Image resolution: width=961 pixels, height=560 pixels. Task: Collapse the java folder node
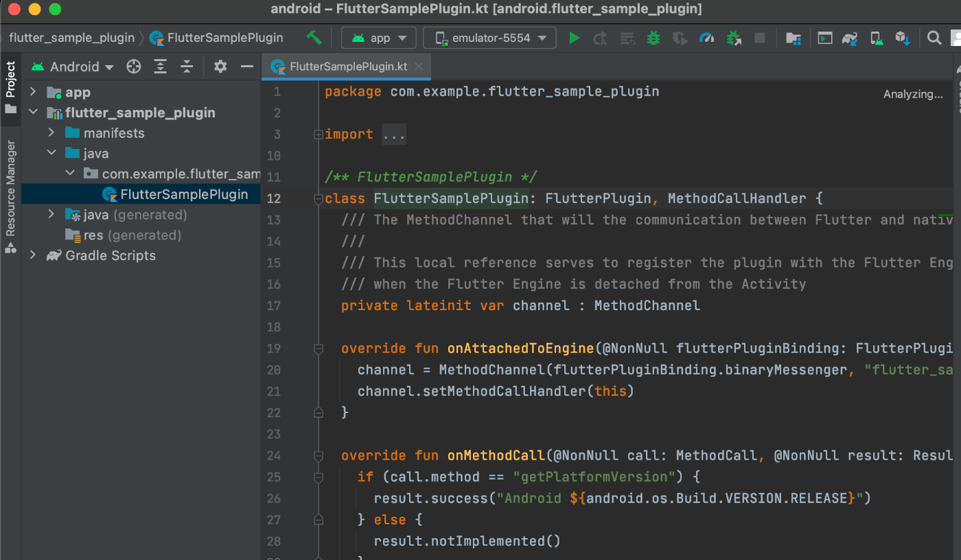pos(51,153)
